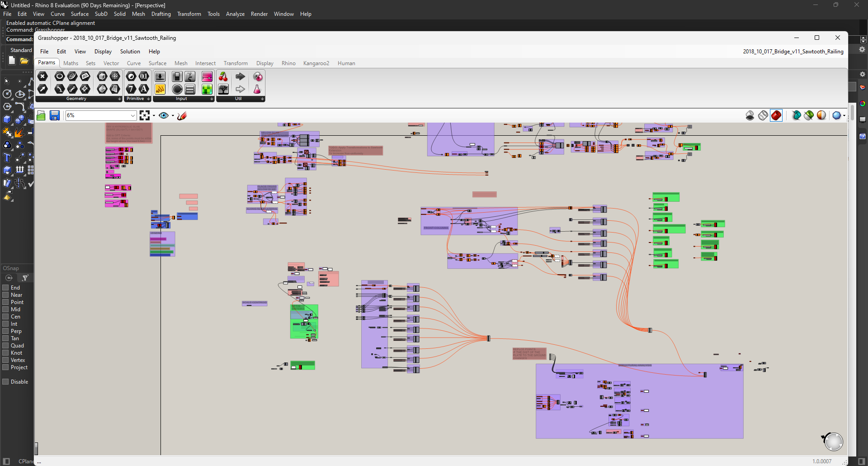Select the Standard toolbar tab in Rhino
The height and width of the screenshot is (466, 868).
coord(21,50)
